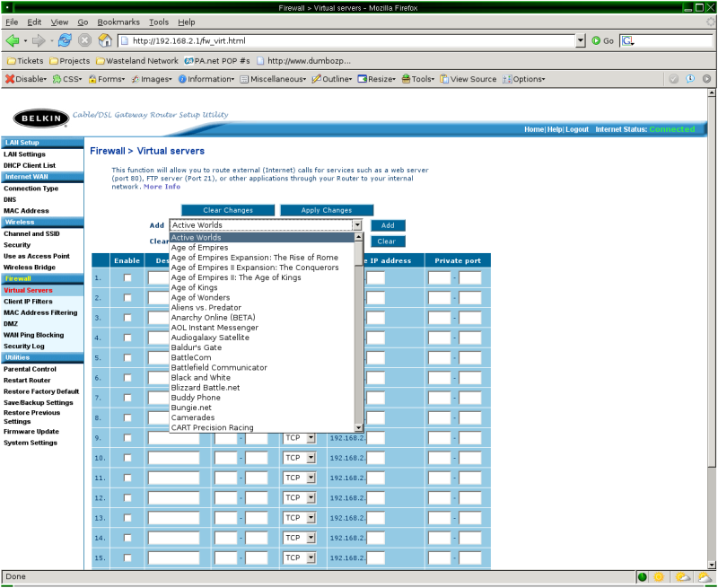Open the File menu
The width and height of the screenshot is (718, 588).
(x=12, y=22)
